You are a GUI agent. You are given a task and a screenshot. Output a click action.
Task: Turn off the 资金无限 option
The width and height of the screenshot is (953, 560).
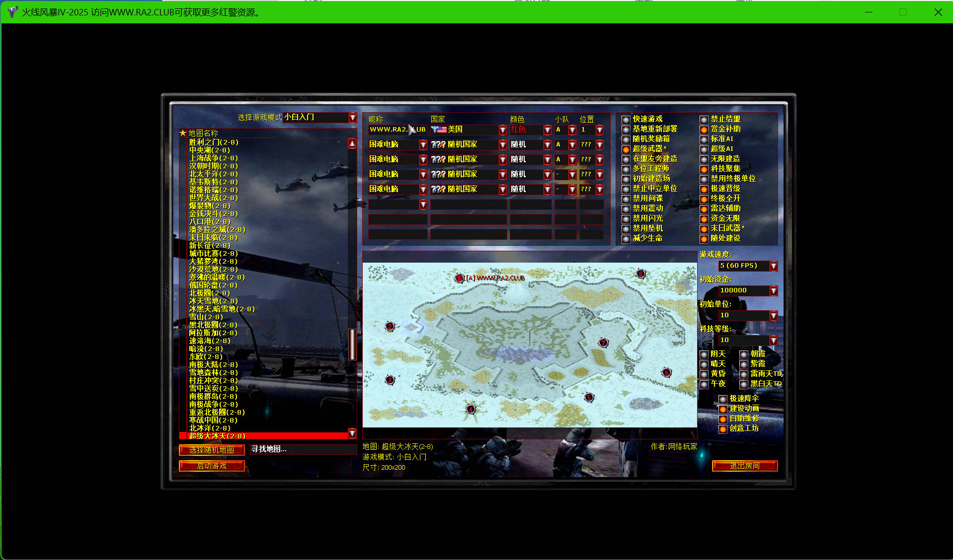[704, 219]
